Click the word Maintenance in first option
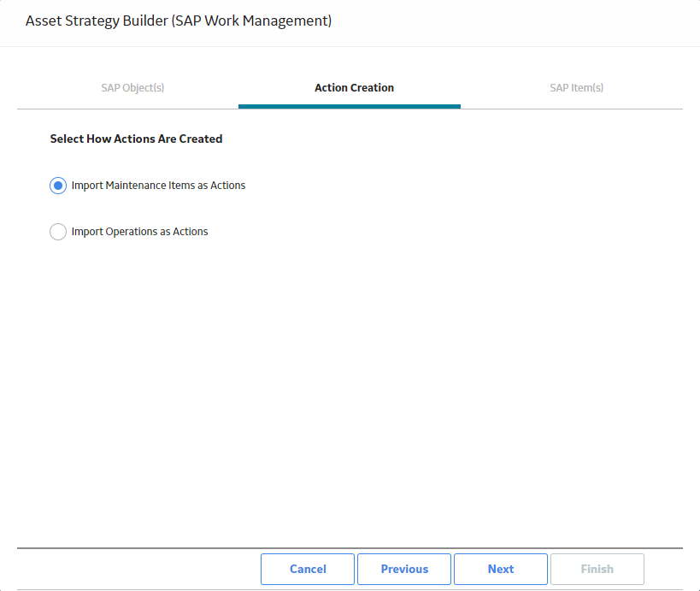Screen dimensions: 700x591 click(134, 186)
